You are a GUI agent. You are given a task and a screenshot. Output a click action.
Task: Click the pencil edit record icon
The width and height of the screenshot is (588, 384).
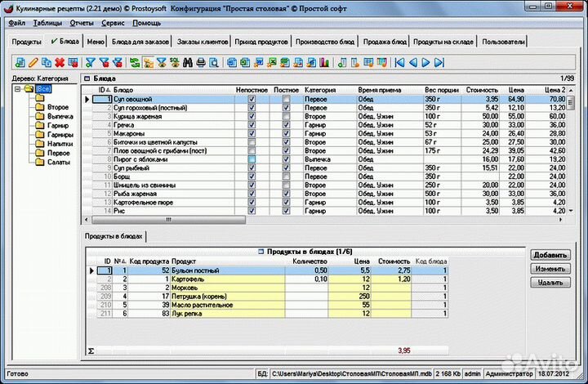click(33, 62)
